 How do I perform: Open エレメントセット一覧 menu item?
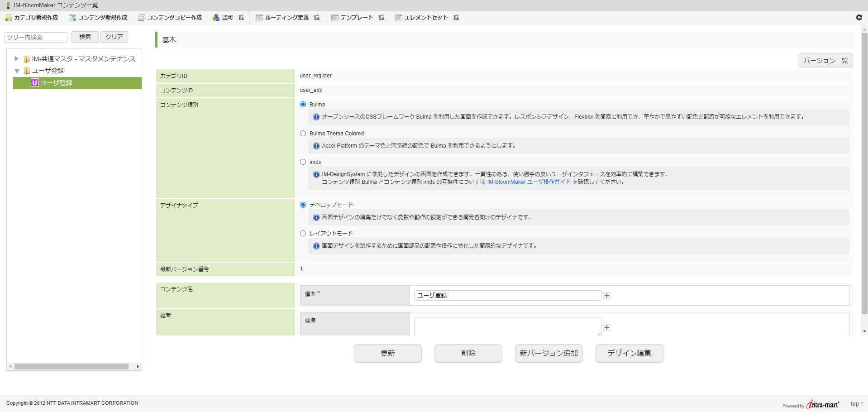click(x=427, y=18)
